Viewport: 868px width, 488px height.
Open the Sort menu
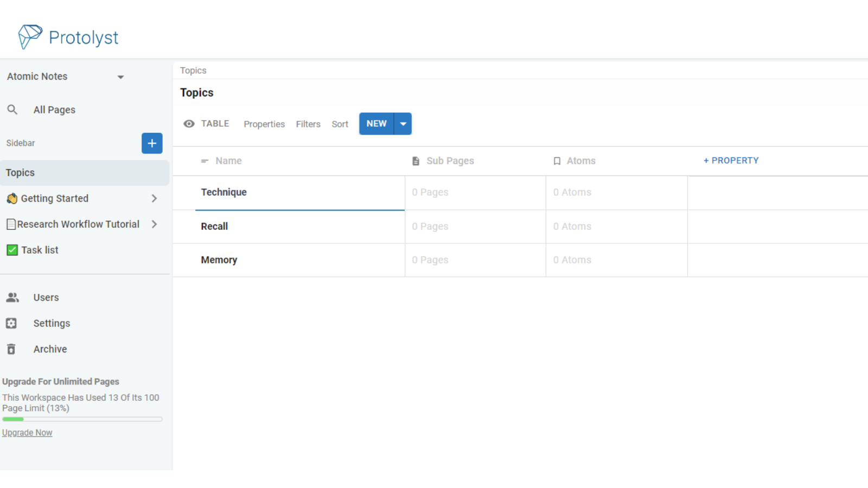(x=340, y=124)
